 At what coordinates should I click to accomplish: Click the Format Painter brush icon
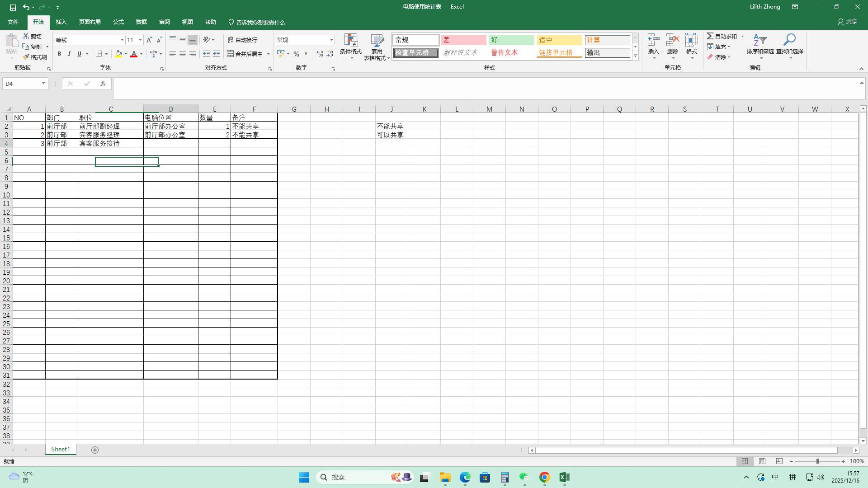point(26,57)
